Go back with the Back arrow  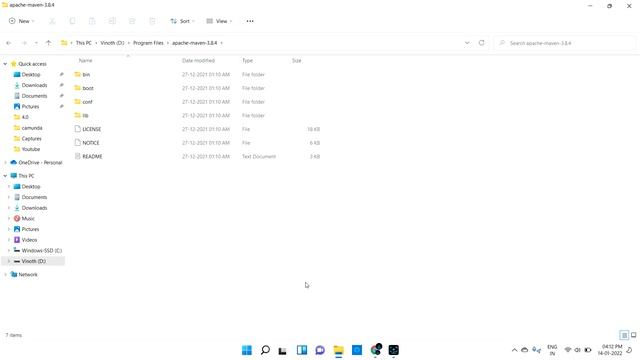tap(9, 43)
